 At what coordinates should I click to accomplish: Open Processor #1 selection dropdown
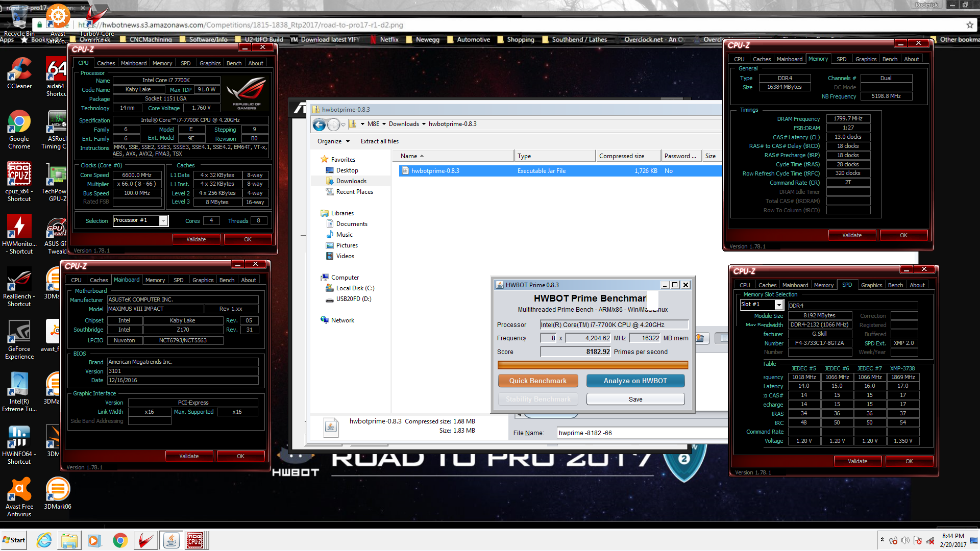pos(163,220)
